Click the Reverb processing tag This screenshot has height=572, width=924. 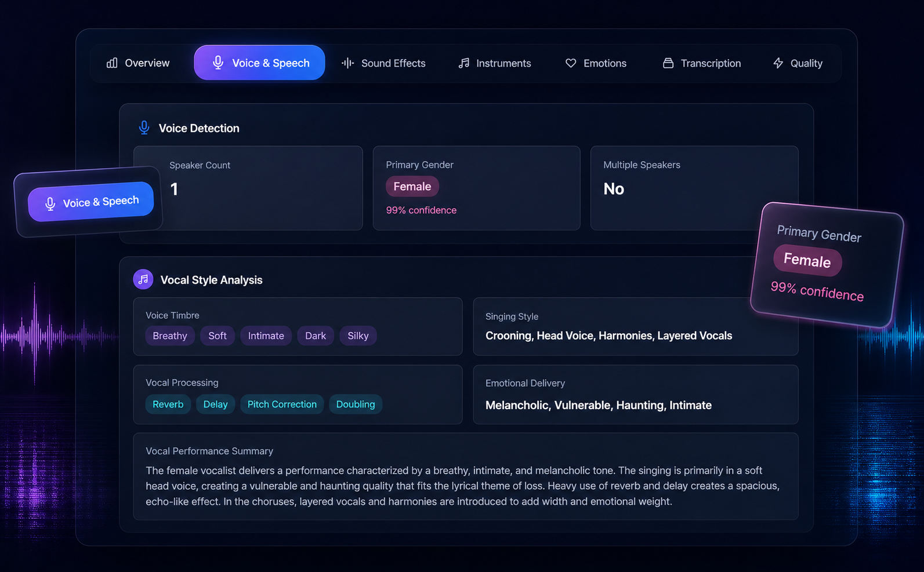(168, 404)
